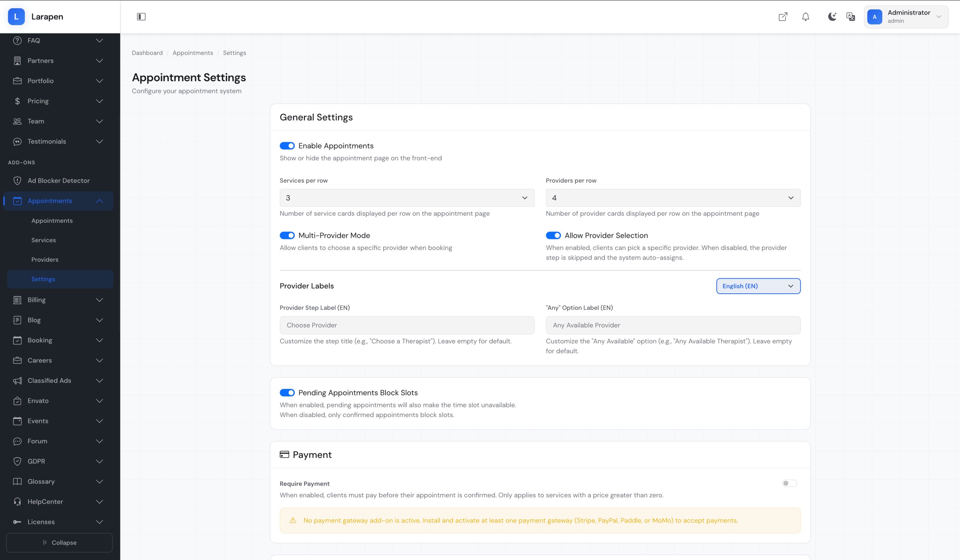Click the Collapse sidebar button
The image size is (960, 560).
click(x=59, y=542)
